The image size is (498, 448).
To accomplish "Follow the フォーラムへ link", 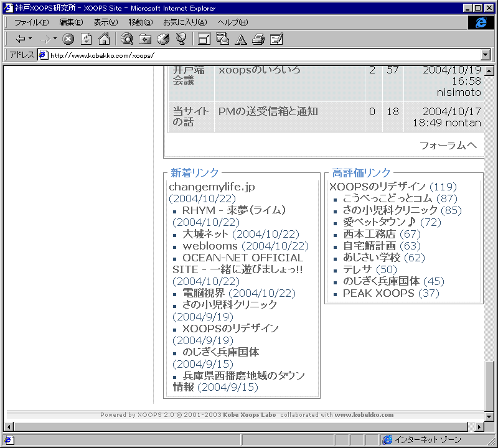I will click(x=448, y=146).
